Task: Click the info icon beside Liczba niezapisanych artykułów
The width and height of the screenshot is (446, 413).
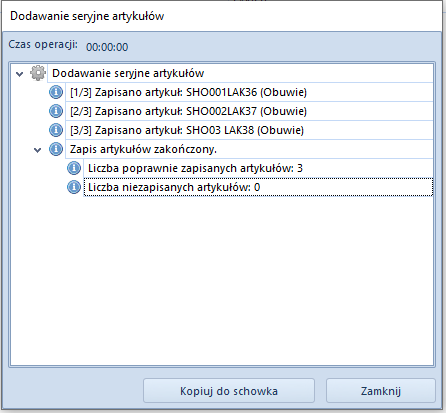Action: click(74, 187)
